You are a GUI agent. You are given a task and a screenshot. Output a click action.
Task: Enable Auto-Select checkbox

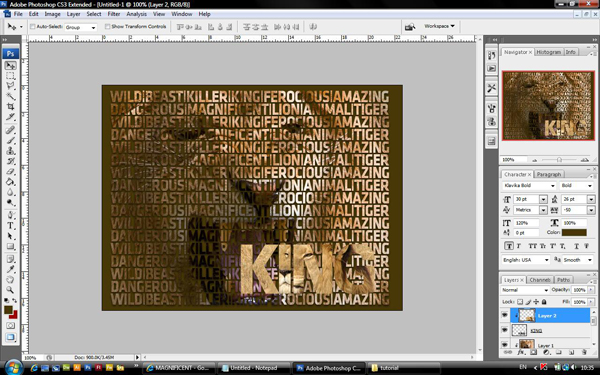pos(33,27)
